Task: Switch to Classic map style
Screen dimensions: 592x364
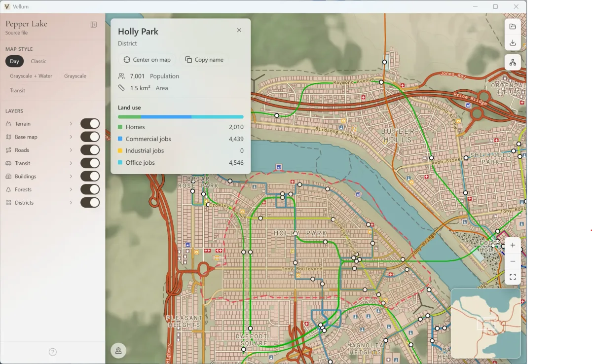Action: [38, 62]
